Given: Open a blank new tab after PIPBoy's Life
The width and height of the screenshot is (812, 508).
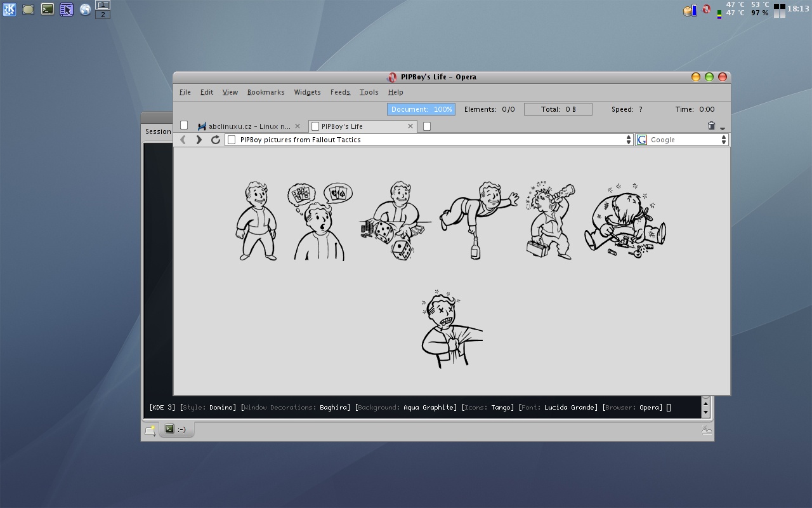Looking at the screenshot, I should (x=427, y=126).
